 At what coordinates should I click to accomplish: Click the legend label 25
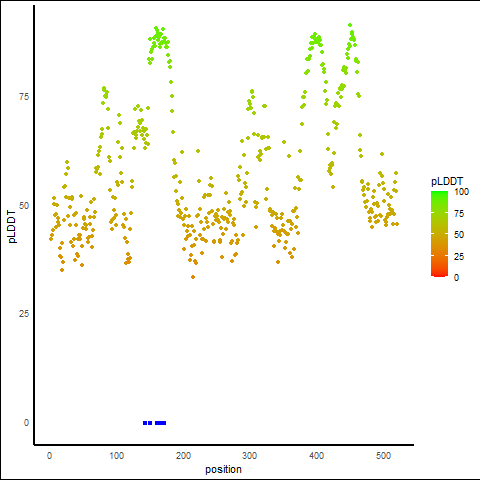[x=459, y=256]
